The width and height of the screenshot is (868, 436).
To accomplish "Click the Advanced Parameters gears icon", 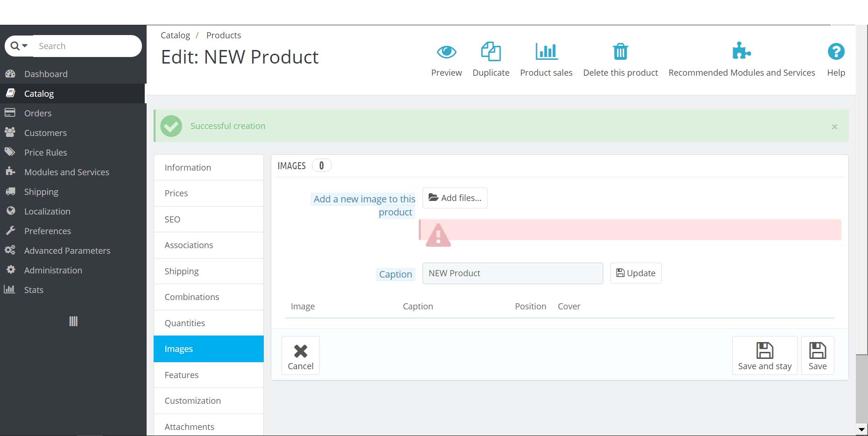I will coord(10,250).
